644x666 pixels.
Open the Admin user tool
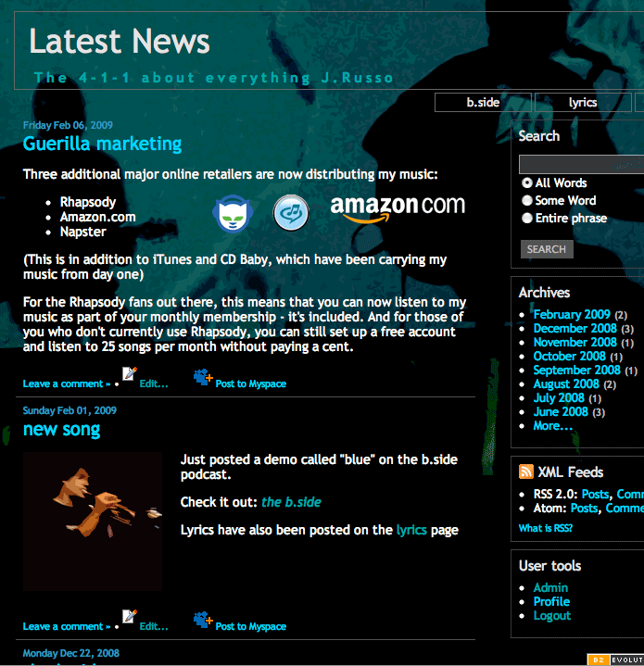tap(550, 588)
